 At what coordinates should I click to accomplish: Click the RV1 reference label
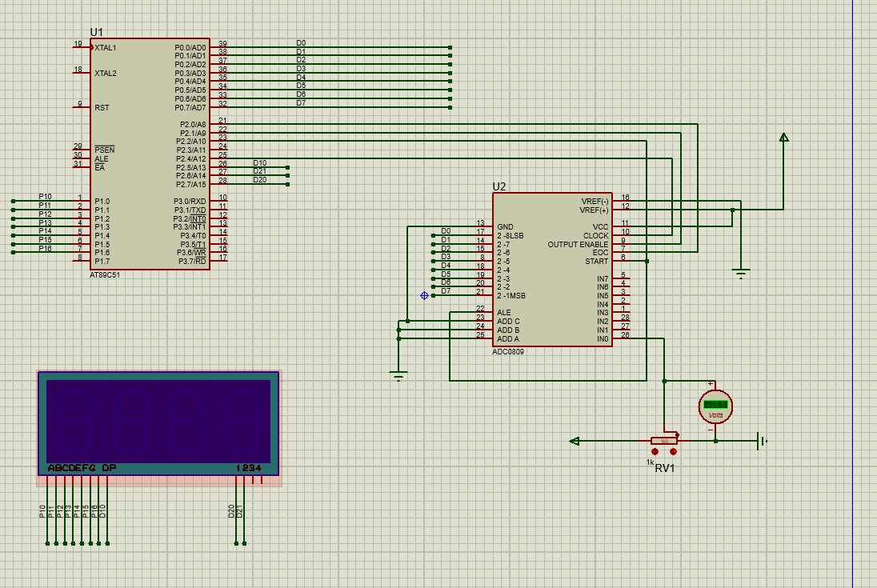pyautogui.click(x=664, y=468)
